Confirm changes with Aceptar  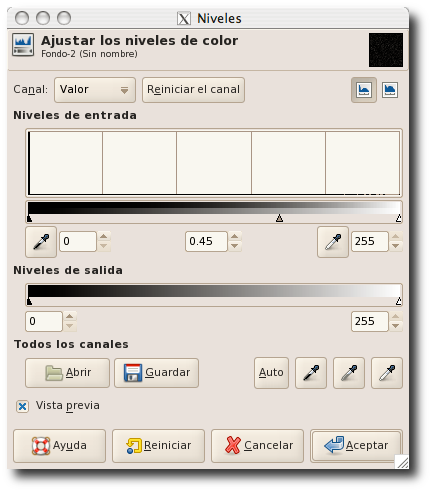pos(356,446)
